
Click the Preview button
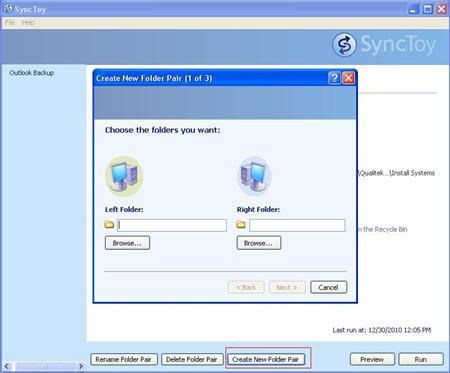372,359
